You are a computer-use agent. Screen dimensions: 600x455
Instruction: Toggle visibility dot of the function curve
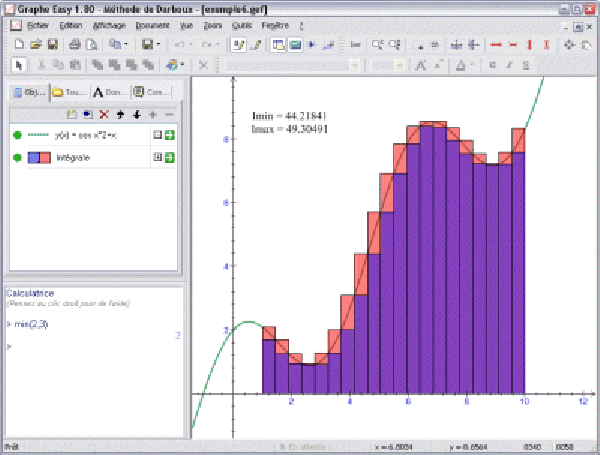click(x=17, y=134)
